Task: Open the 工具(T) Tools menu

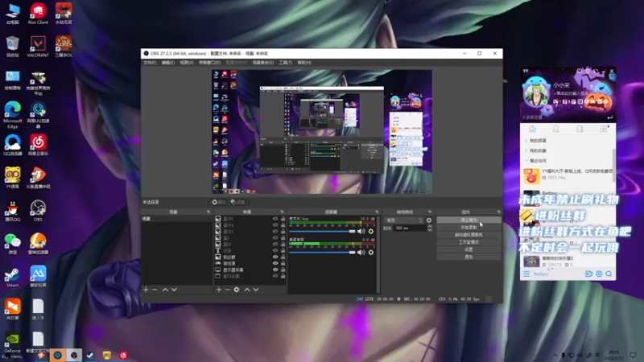Action: (286, 63)
